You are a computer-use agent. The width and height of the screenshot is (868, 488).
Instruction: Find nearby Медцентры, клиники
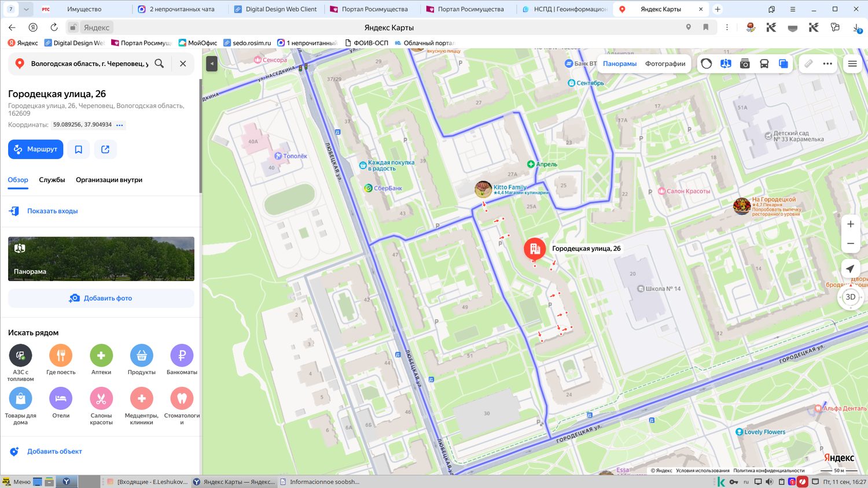pyautogui.click(x=142, y=406)
